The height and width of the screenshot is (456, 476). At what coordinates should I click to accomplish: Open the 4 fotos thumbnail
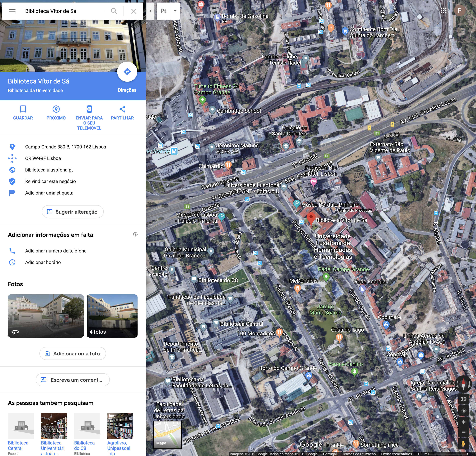click(112, 316)
